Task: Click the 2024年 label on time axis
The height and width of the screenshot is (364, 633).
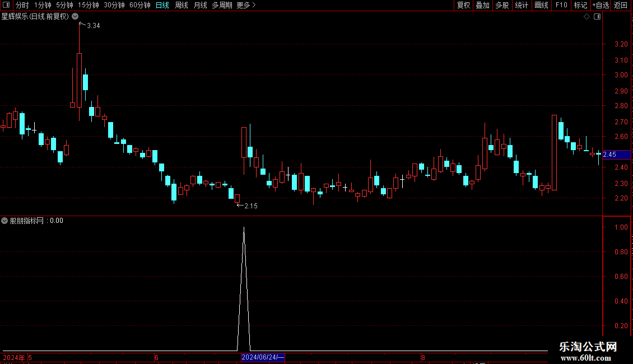Action: [14, 357]
